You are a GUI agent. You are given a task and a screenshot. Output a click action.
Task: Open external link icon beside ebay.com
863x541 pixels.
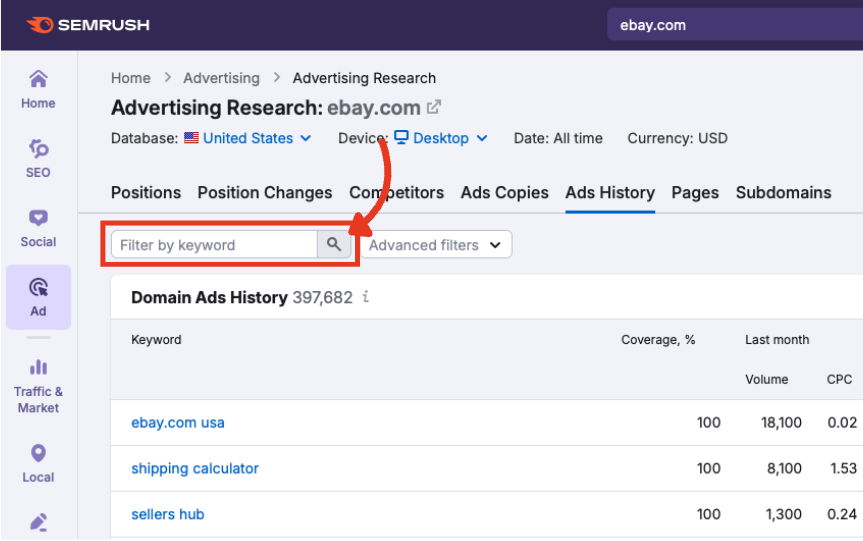click(x=434, y=107)
